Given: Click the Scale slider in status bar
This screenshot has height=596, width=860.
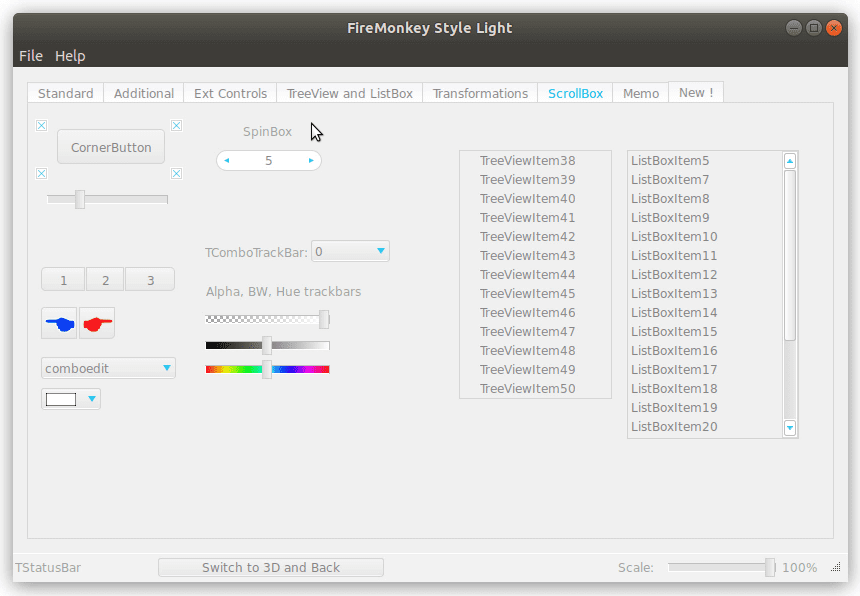Looking at the screenshot, I should tap(722, 567).
